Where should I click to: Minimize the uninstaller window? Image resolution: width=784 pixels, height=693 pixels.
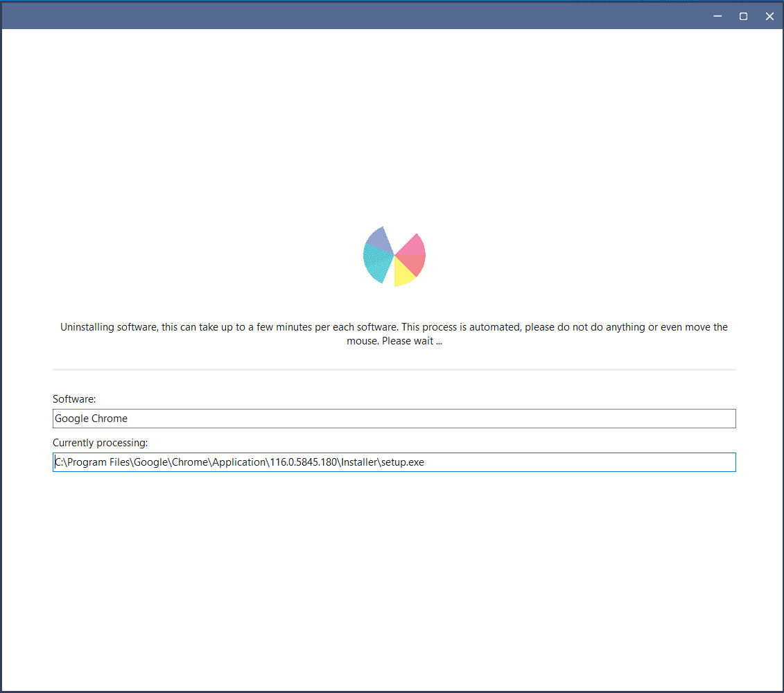pos(717,16)
